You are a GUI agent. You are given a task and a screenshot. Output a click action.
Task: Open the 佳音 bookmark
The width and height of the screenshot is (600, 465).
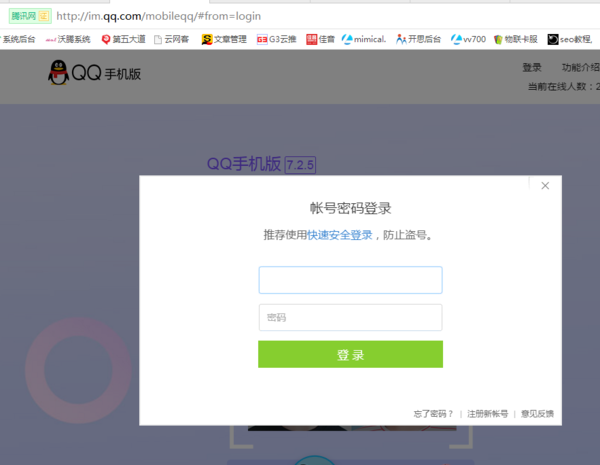[x=320, y=39]
